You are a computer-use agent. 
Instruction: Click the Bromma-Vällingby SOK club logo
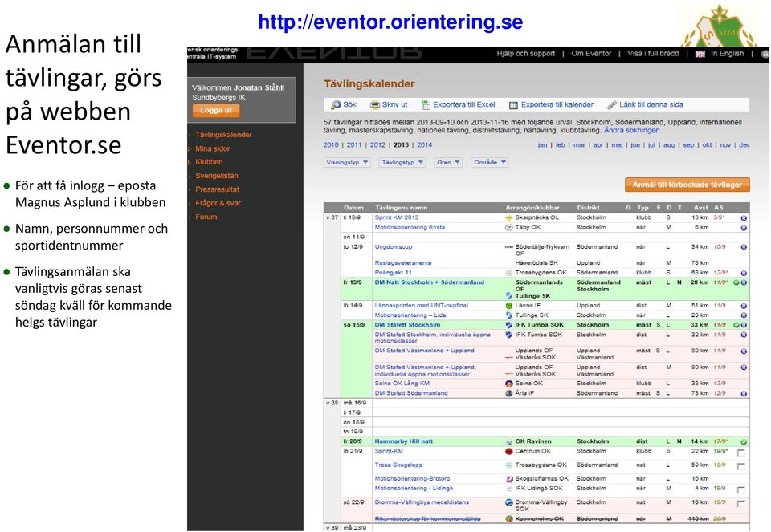(509, 502)
